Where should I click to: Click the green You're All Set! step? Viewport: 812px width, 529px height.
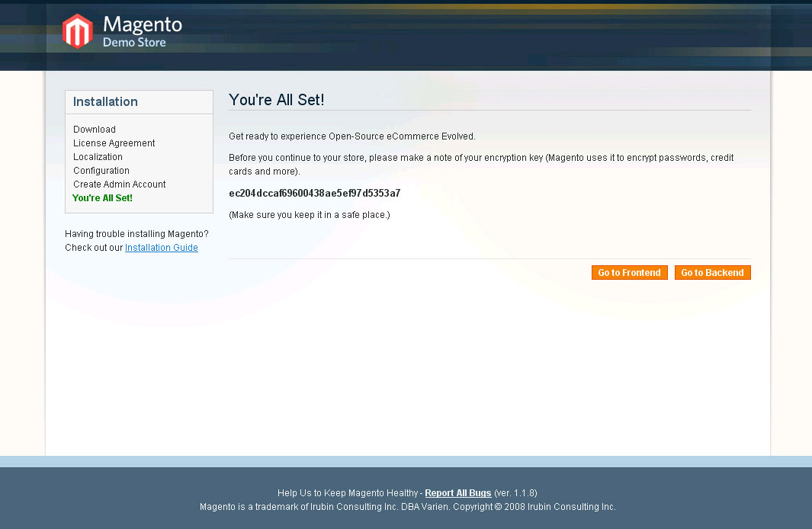tap(102, 198)
